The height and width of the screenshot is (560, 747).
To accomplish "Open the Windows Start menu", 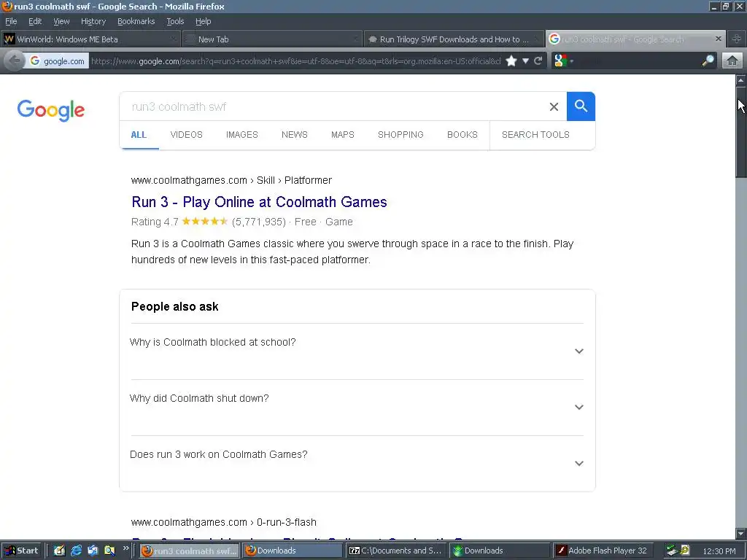I will [22, 551].
